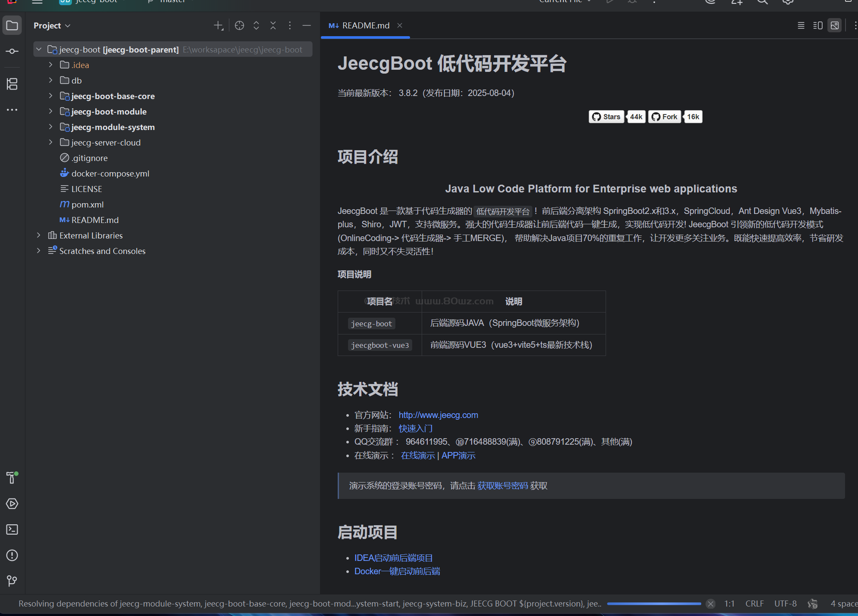Open the Git tool window
This screenshot has width=858, height=616.
pos(12,581)
